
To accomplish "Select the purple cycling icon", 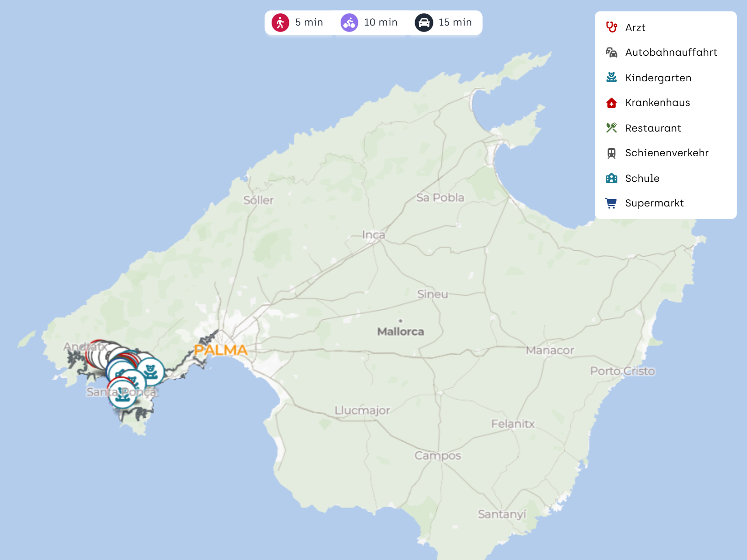I will coord(349,22).
